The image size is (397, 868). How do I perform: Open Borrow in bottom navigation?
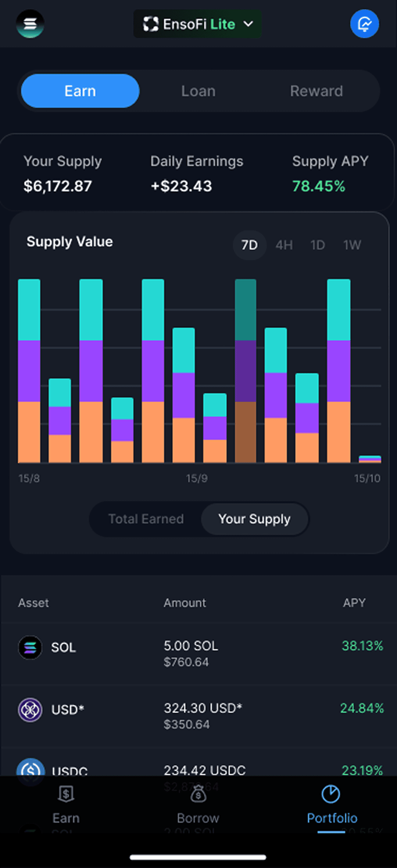[x=198, y=804]
